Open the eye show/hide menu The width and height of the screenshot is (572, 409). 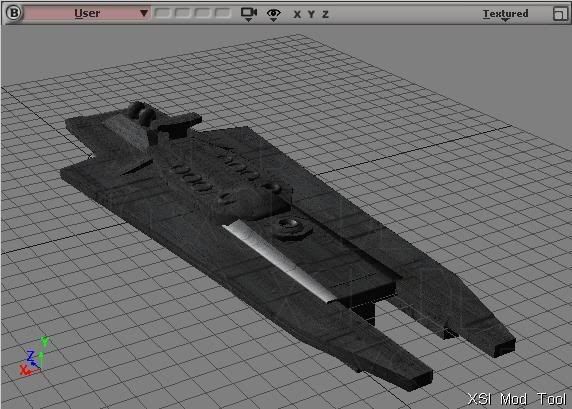274,14
